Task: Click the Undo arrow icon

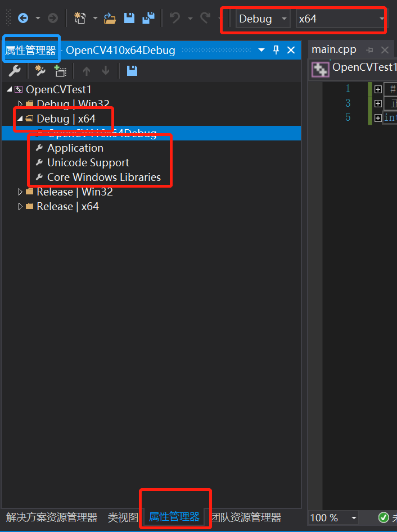Action: (x=175, y=19)
